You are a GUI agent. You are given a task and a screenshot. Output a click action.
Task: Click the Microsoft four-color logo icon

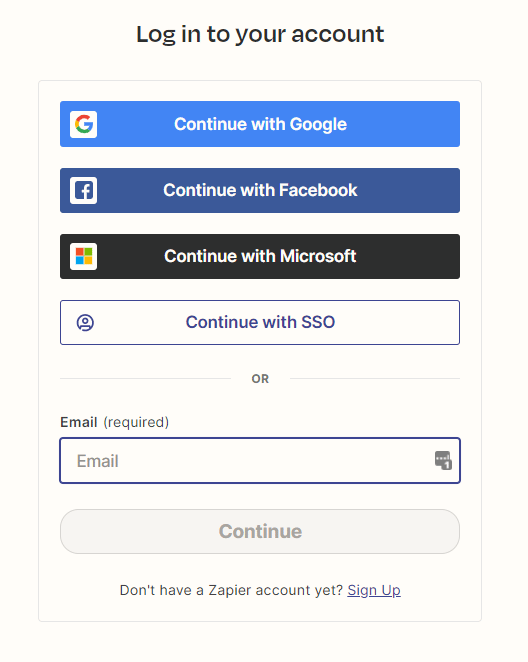coord(84,256)
